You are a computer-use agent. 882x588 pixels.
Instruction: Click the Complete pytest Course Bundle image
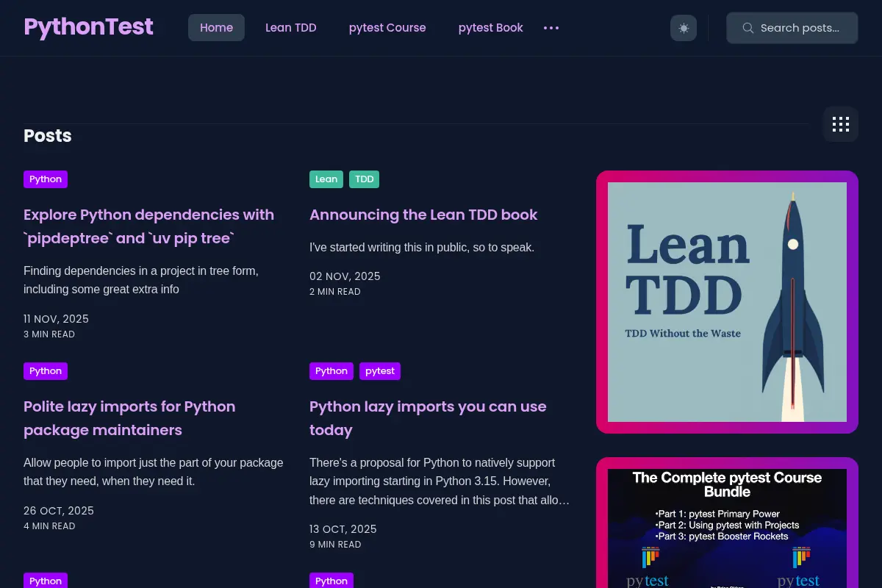727,528
